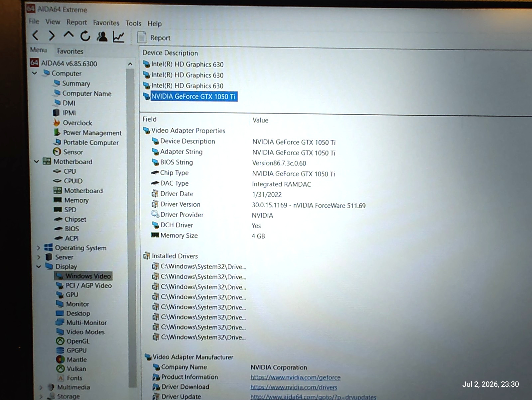This screenshot has height=400, width=532.
Task: Collapse the Motherboard tree node
Action: tap(37, 162)
